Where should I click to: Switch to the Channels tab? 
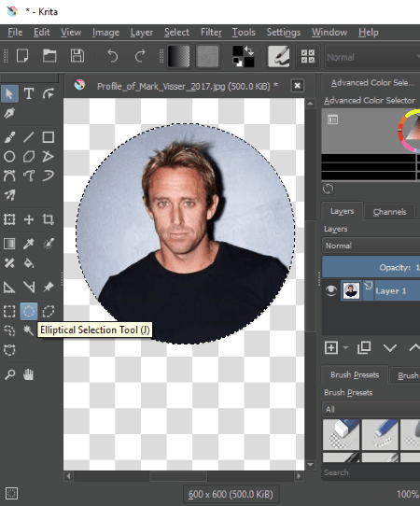point(389,212)
